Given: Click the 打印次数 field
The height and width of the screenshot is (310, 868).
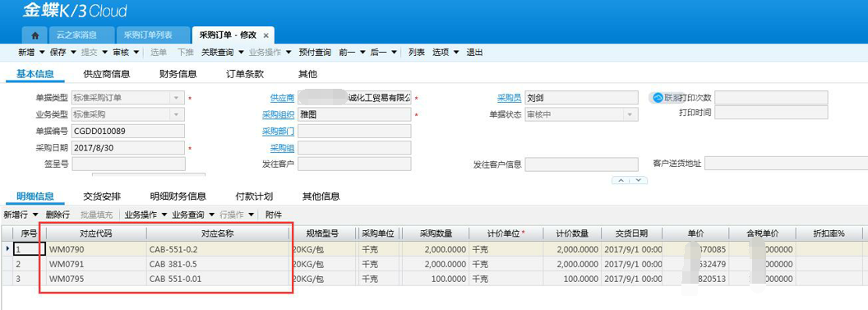Looking at the screenshot, I should pyautogui.click(x=771, y=97).
